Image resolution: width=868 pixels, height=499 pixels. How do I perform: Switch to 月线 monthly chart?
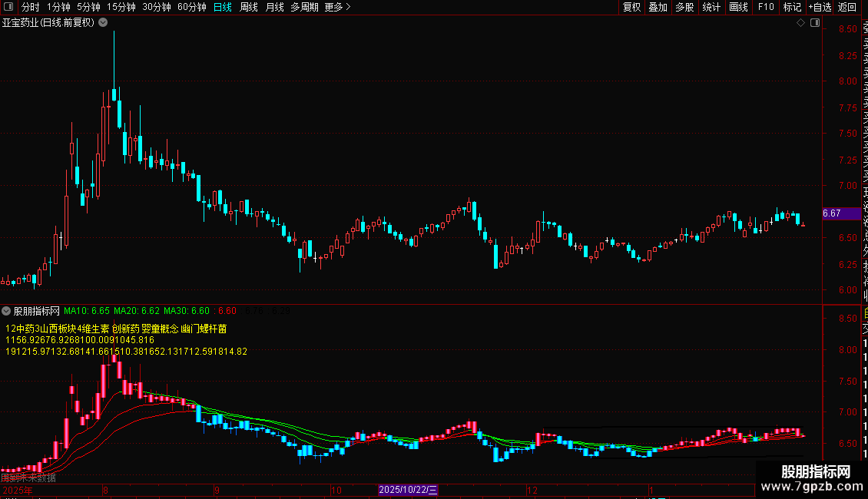pos(274,7)
